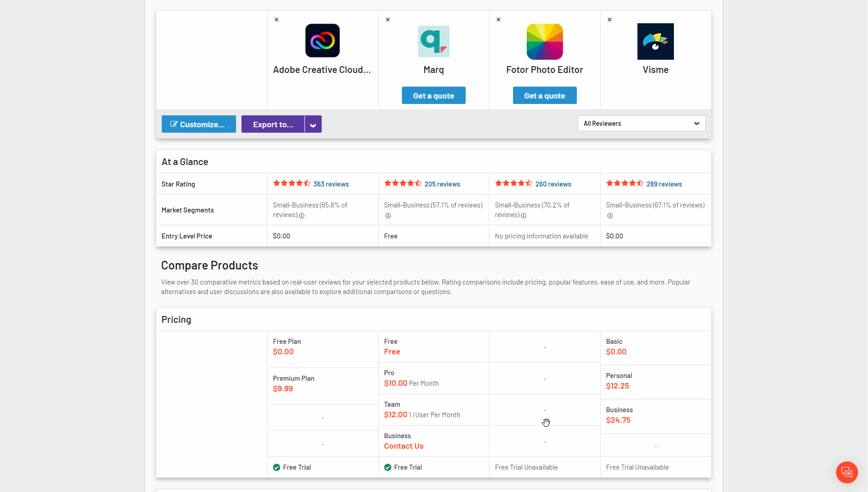
Task: Open the All Reviewers dropdown
Action: pos(642,124)
